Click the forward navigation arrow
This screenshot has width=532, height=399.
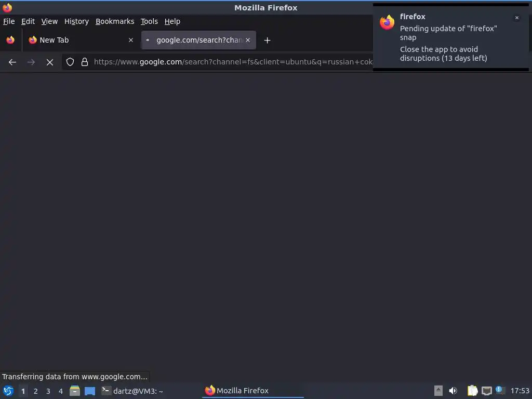click(31, 62)
